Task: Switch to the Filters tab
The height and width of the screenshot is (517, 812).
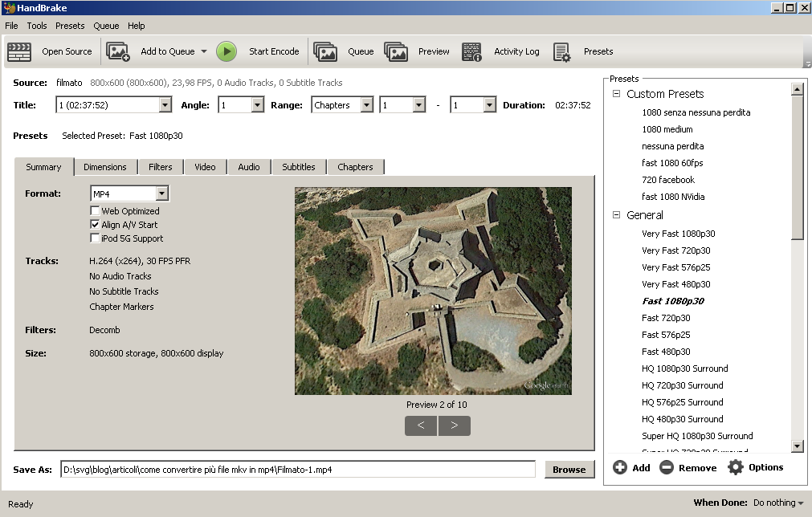Action: (x=161, y=167)
